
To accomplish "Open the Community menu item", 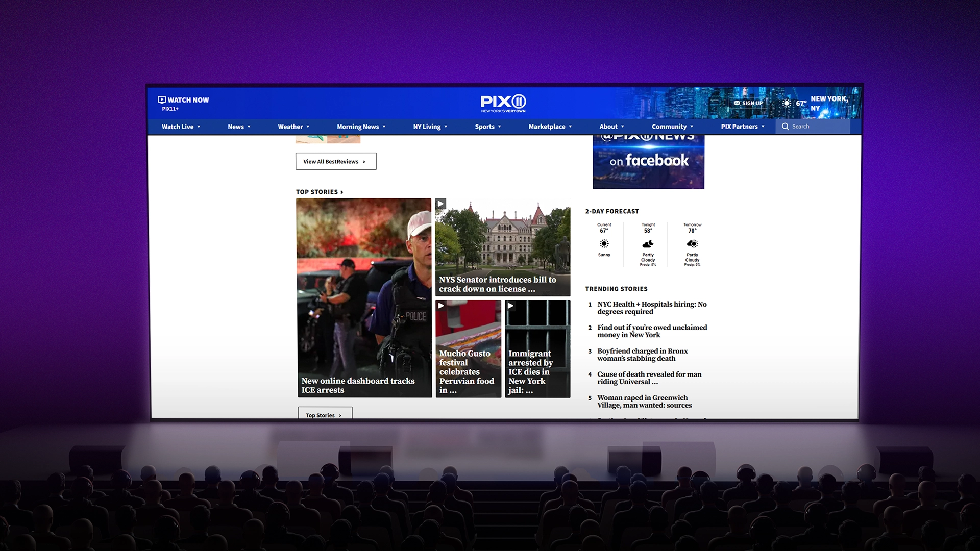I will [669, 127].
